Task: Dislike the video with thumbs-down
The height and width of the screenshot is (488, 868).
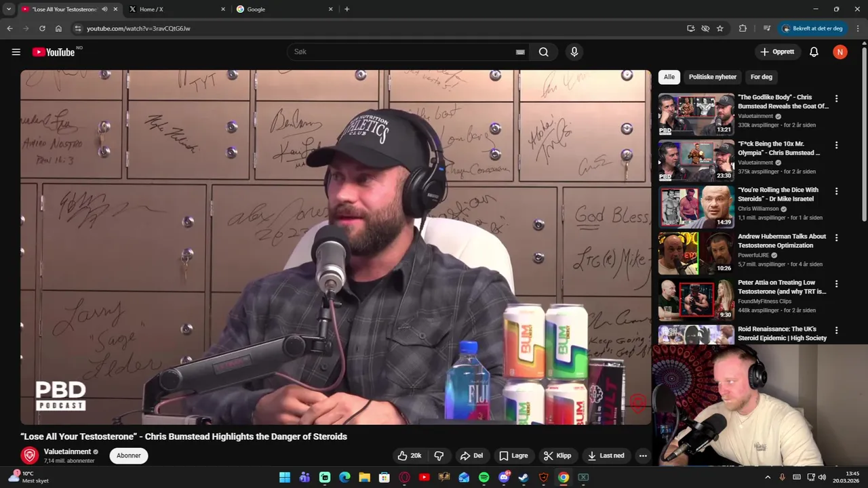Action: point(439,455)
